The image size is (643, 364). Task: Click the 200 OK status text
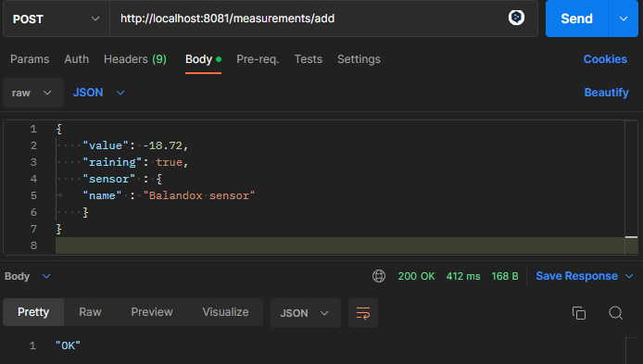[416, 276]
